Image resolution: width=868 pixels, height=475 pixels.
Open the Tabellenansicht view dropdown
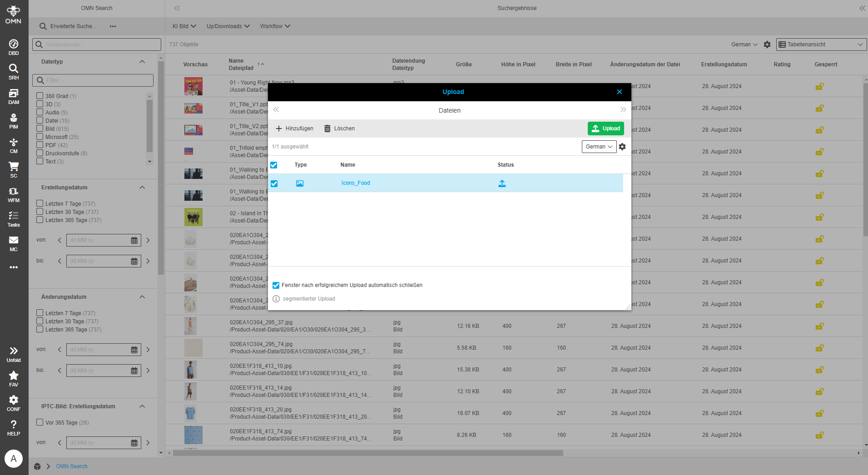point(820,44)
